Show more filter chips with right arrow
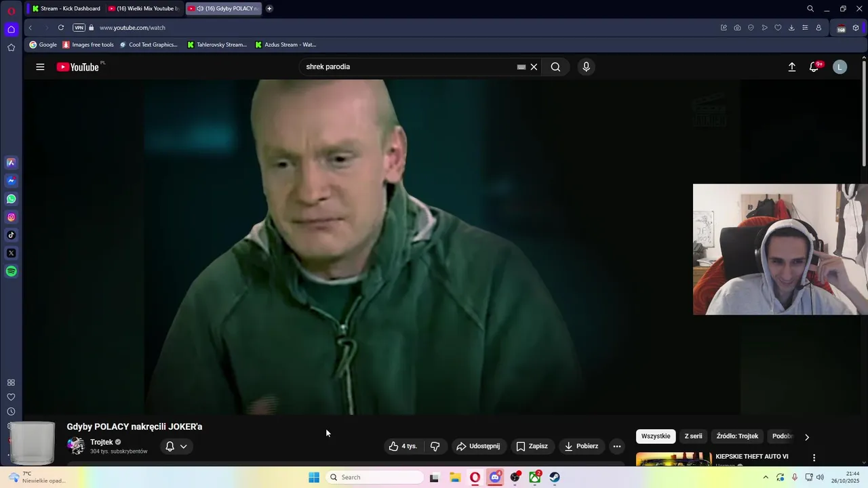 pos(806,436)
